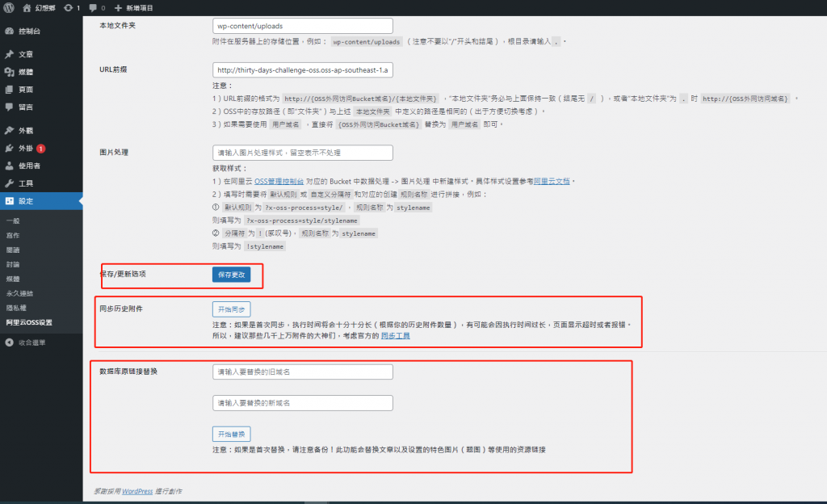
Task: Open the comments bubble showing 0
Action: (x=97, y=8)
